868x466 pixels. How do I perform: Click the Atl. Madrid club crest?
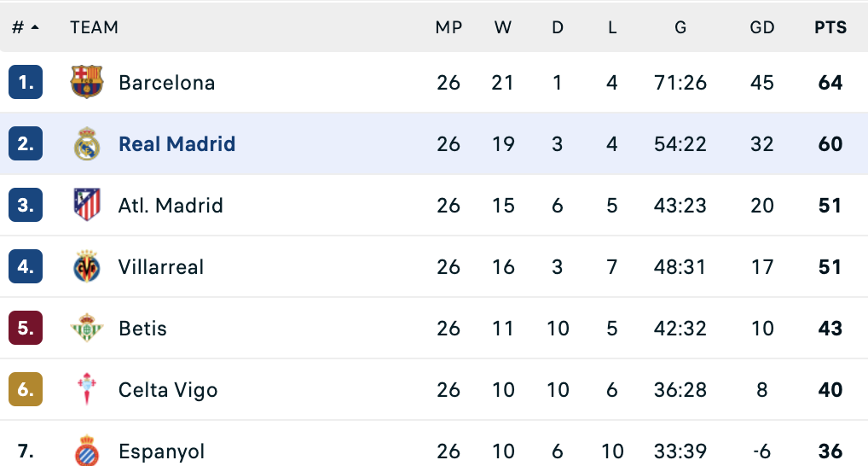pos(87,205)
